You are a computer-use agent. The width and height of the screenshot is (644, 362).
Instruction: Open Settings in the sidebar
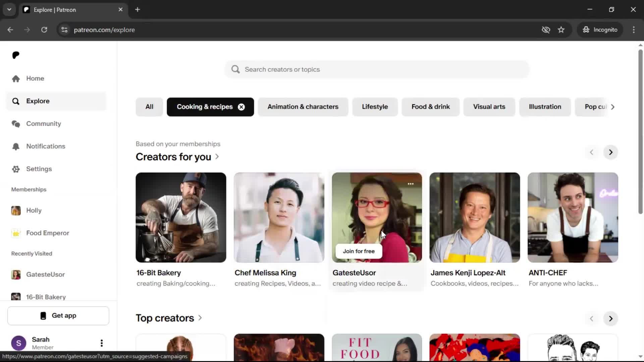[56, 169]
